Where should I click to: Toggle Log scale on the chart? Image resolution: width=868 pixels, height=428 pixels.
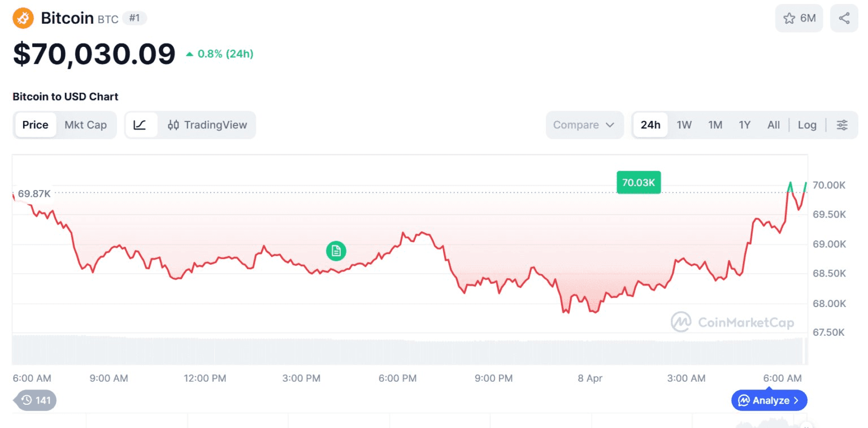(x=807, y=125)
